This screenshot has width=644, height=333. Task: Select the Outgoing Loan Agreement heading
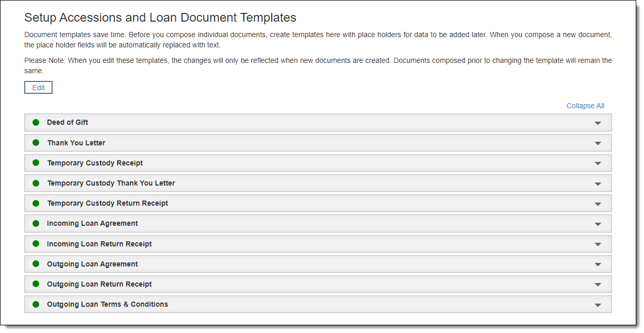tap(92, 264)
